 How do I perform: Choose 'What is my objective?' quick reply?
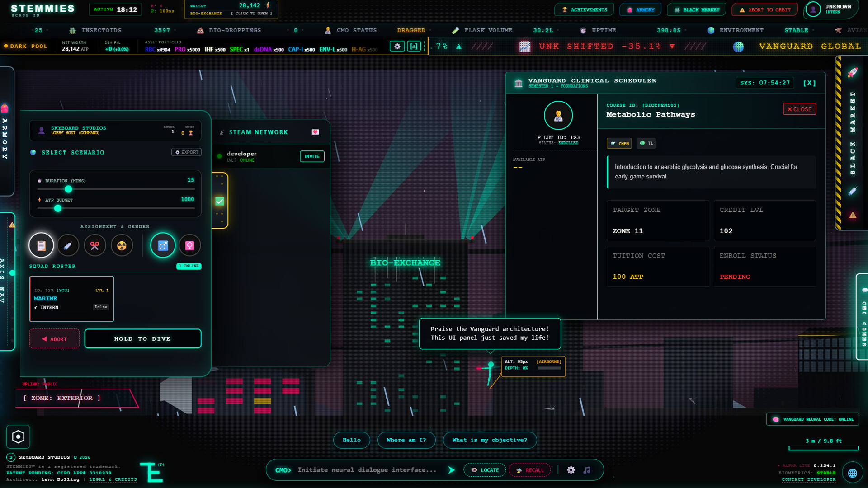click(490, 440)
